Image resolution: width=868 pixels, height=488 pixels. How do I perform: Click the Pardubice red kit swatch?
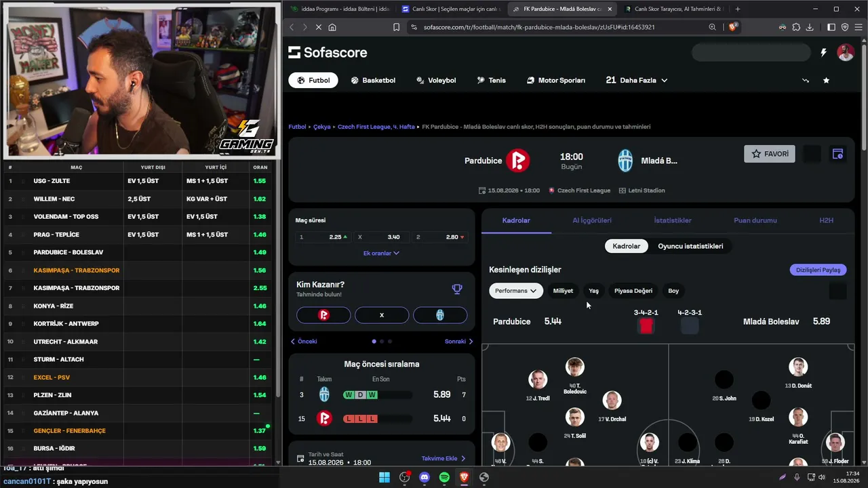click(x=646, y=326)
